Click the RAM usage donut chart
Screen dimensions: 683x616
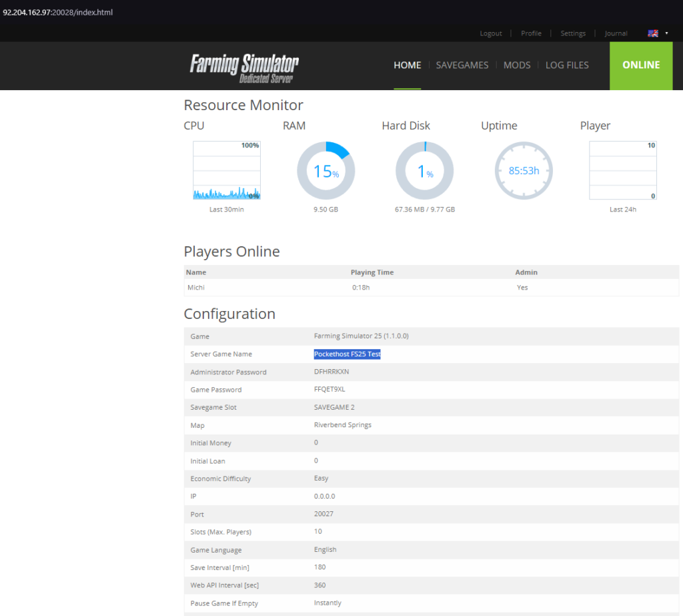click(x=325, y=171)
